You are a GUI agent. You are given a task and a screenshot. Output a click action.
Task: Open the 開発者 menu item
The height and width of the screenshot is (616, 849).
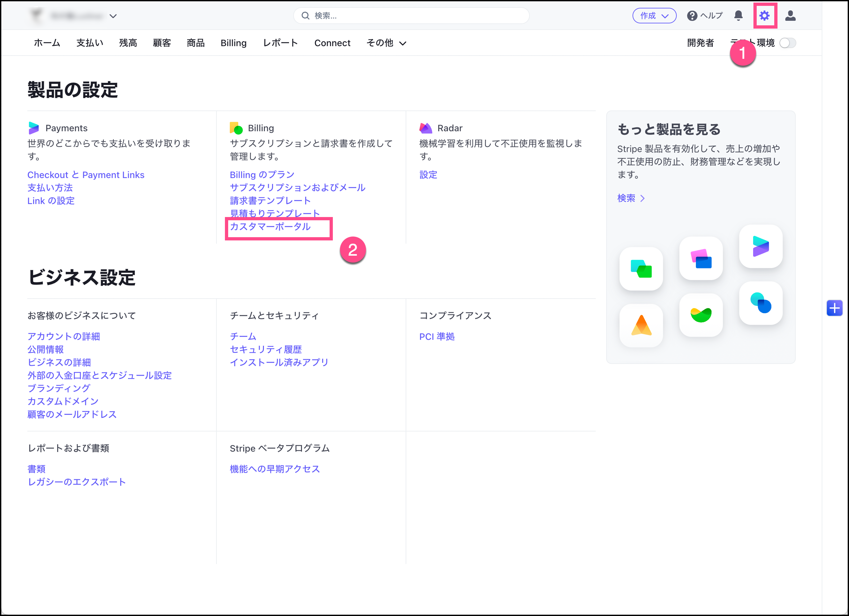[700, 43]
